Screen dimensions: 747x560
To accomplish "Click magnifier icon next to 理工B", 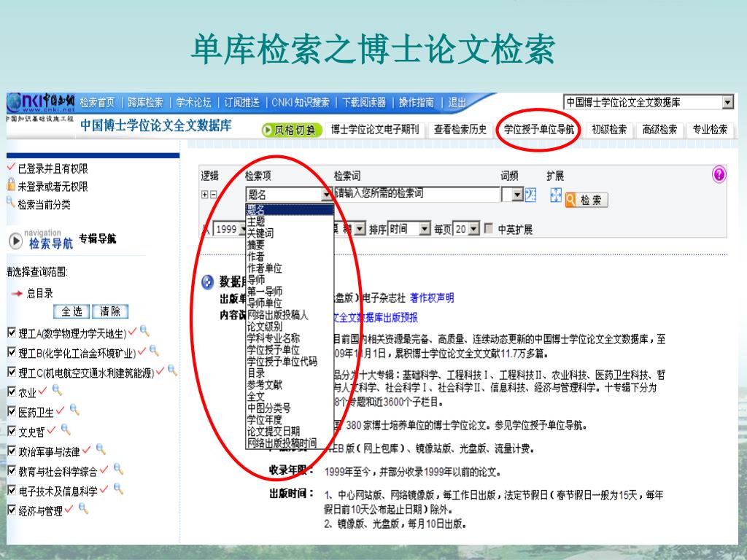I will [x=154, y=351].
